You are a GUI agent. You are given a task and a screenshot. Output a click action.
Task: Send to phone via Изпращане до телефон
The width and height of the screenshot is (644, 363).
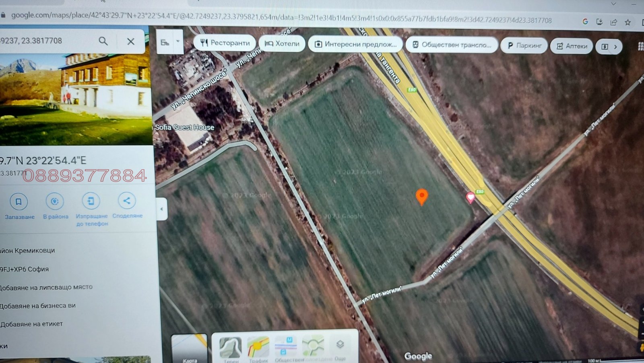(91, 201)
